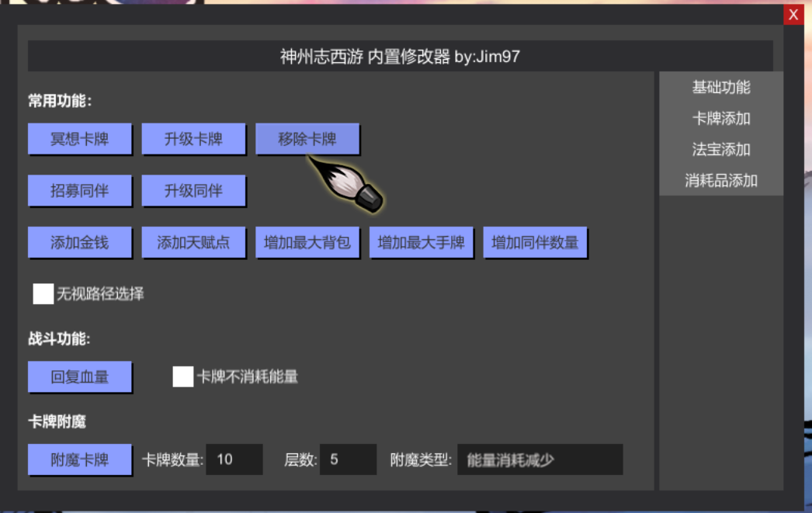
Task: Click the 冥想卡牌 button
Action: pyautogui.click(x=80, y=139)
